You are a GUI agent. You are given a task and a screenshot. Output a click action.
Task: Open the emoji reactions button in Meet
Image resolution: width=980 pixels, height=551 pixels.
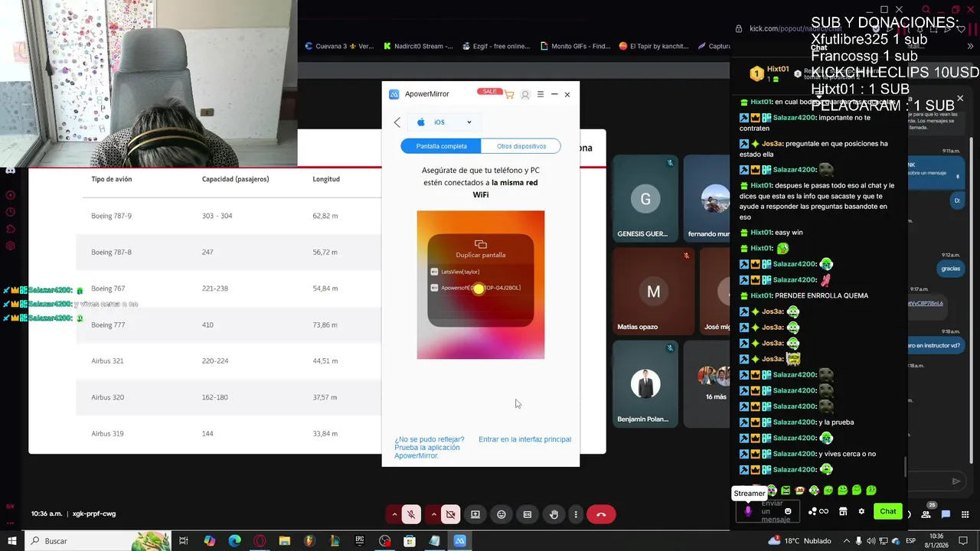coord(501,514)
